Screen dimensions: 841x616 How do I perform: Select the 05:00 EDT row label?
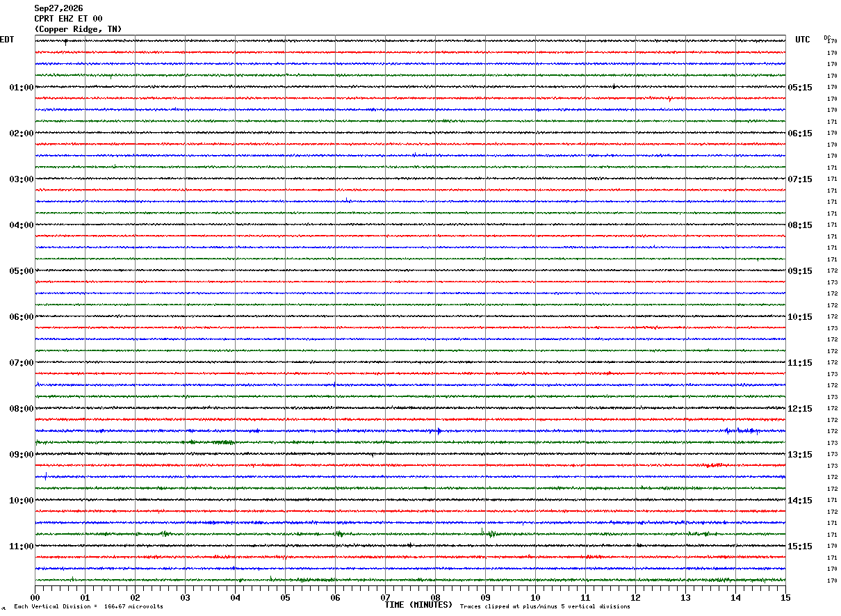tap(22, 271)
